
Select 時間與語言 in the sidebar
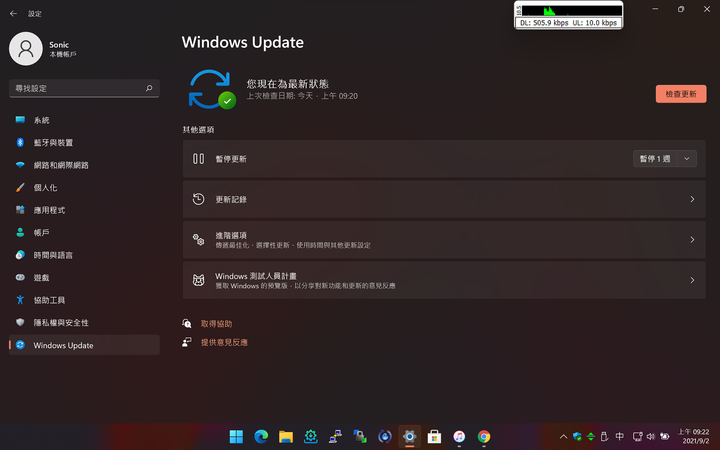[84, 255]
